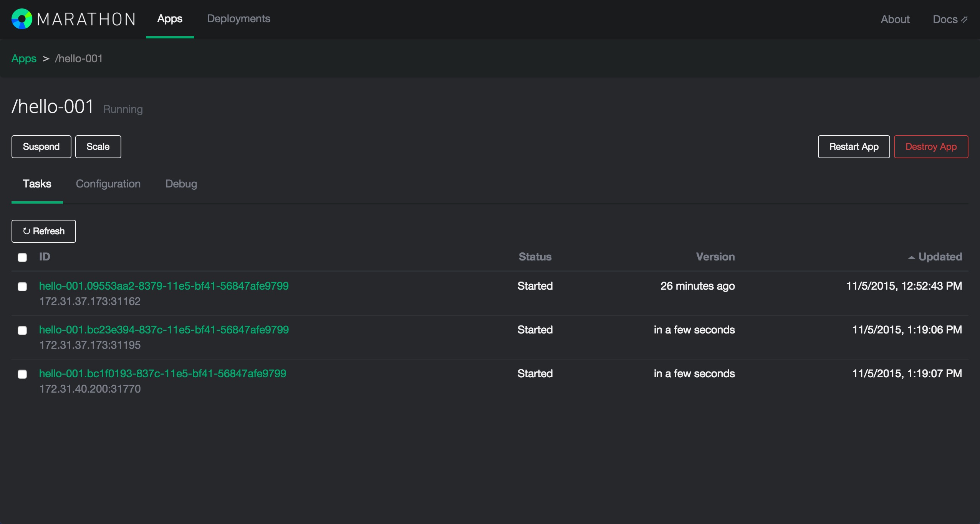
Task: Navigate to Apps via breadcrumb link
Action: pyautogui.click(x=24, y=58)
